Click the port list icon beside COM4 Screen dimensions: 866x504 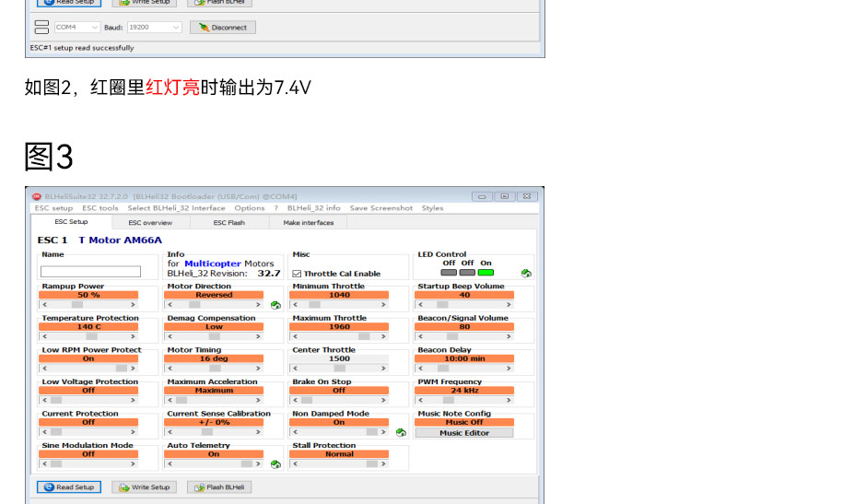[x=41, y=27]
